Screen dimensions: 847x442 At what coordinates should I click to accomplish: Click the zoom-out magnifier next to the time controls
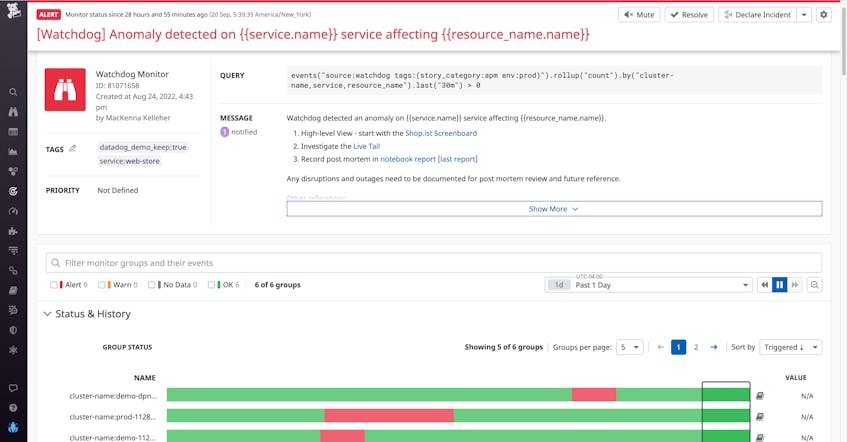(814, 285)
